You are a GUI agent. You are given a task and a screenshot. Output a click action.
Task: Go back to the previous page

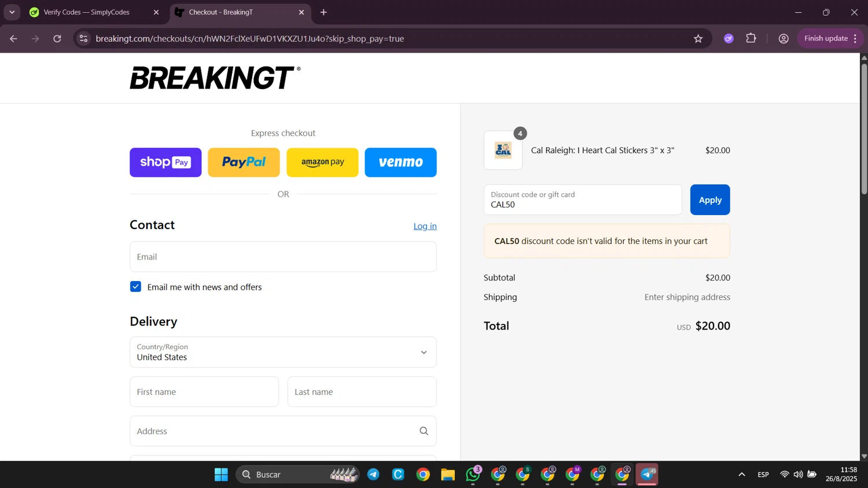[x=13, y=39]
